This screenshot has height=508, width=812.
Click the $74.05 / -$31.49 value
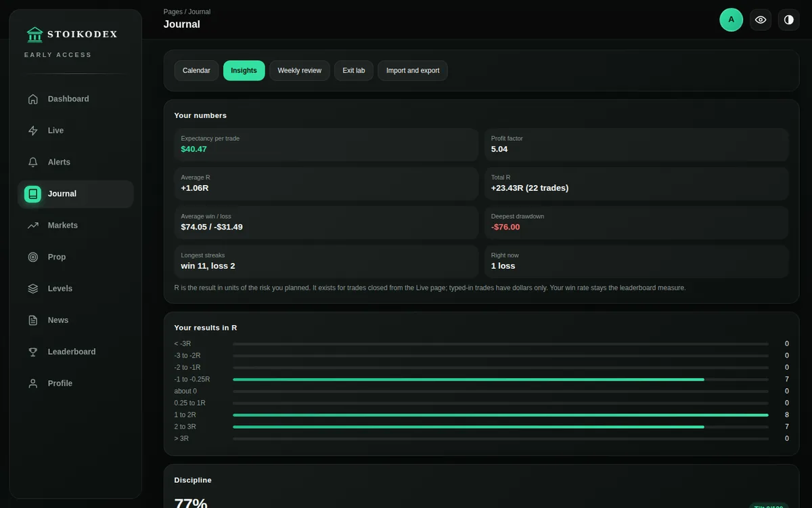point(212,227)
